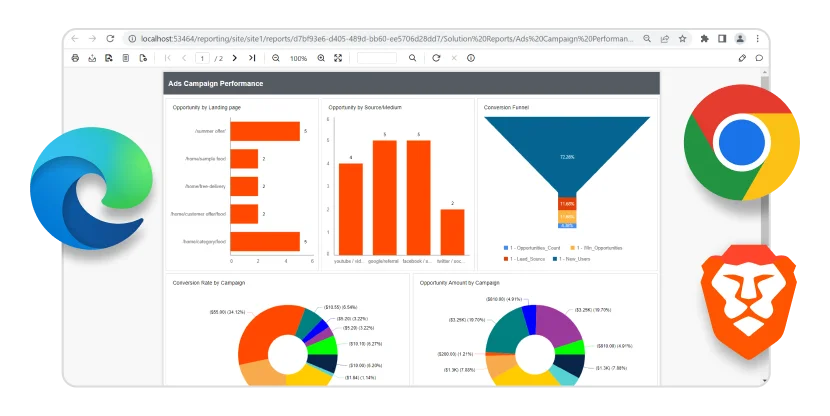830x416 pixels.
Task: Click the /2 total pages text
Action: (219, 58)
